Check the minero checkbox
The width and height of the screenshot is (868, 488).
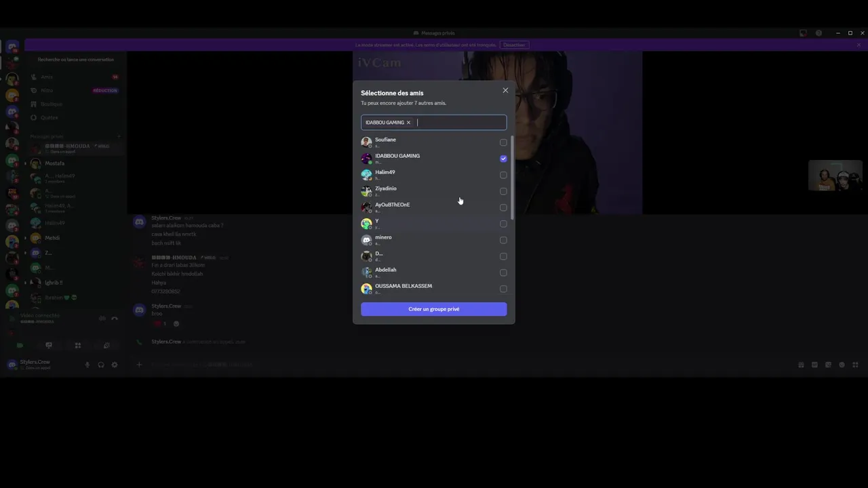click(503, 240)
